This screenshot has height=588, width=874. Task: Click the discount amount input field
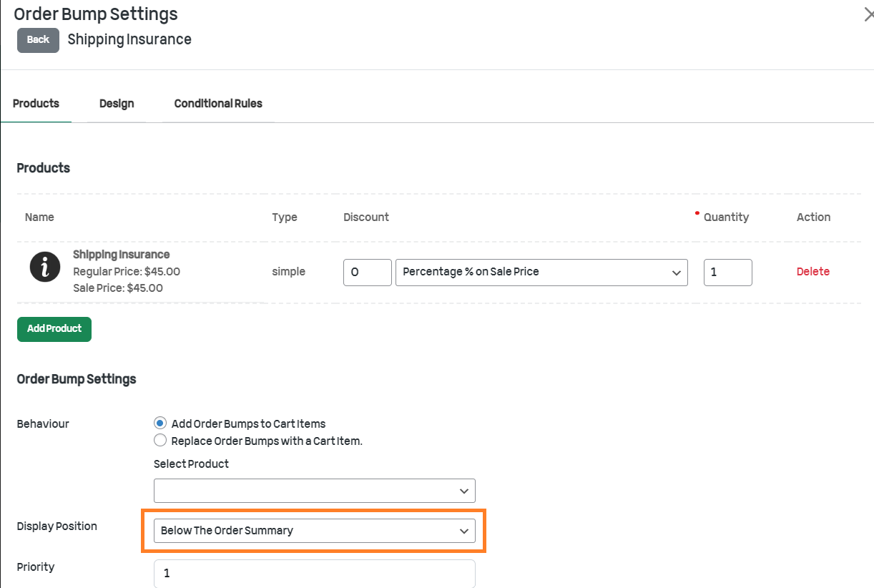click(367, 273)
